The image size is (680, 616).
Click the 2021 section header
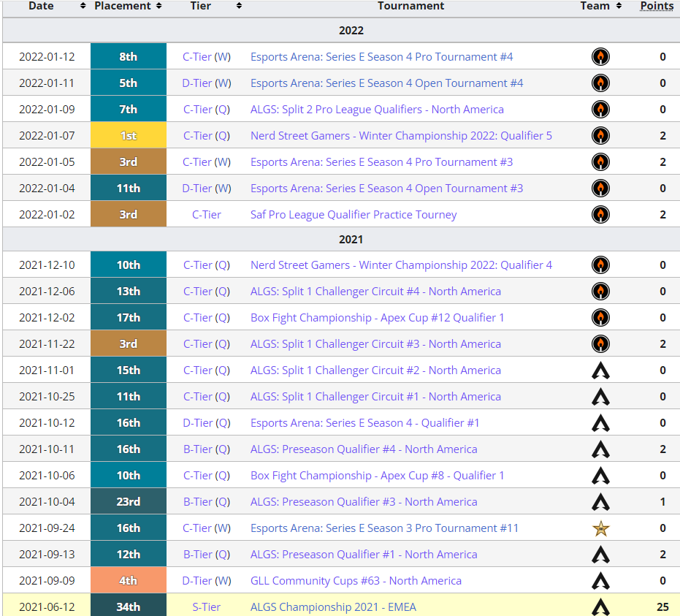(351, 238)
